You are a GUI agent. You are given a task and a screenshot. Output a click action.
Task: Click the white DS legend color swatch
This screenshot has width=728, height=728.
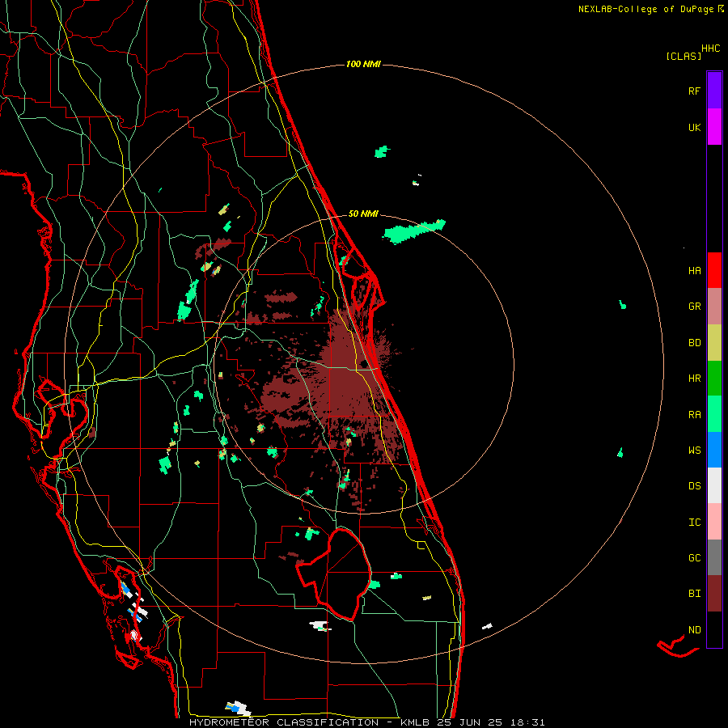[x=714, y=485]
